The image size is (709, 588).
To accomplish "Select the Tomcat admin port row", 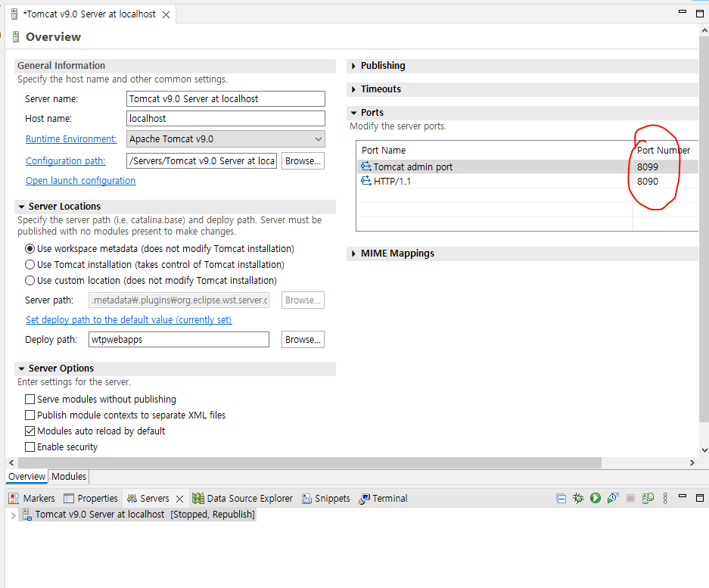I will (527, 167).
